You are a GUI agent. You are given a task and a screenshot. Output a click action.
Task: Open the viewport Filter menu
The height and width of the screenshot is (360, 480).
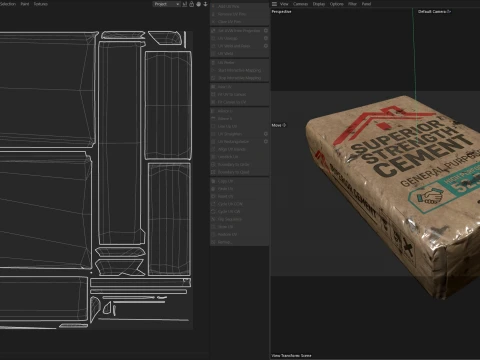[x=352, y=4]
